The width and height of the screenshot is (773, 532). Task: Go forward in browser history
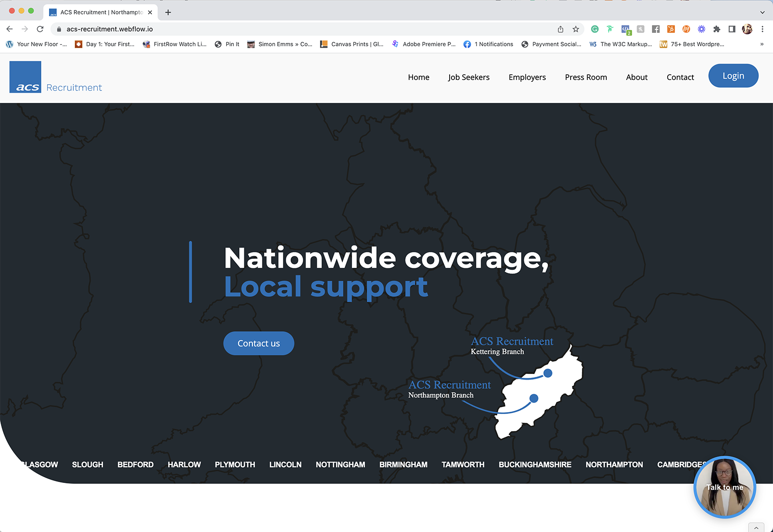coord(25,29)
